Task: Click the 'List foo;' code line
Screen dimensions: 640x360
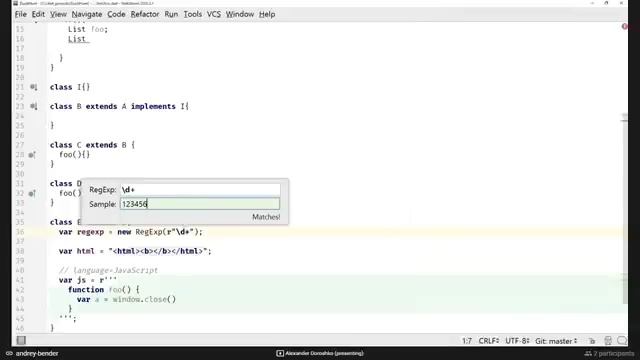Action: pyautogui.click(x=88, y=29)
